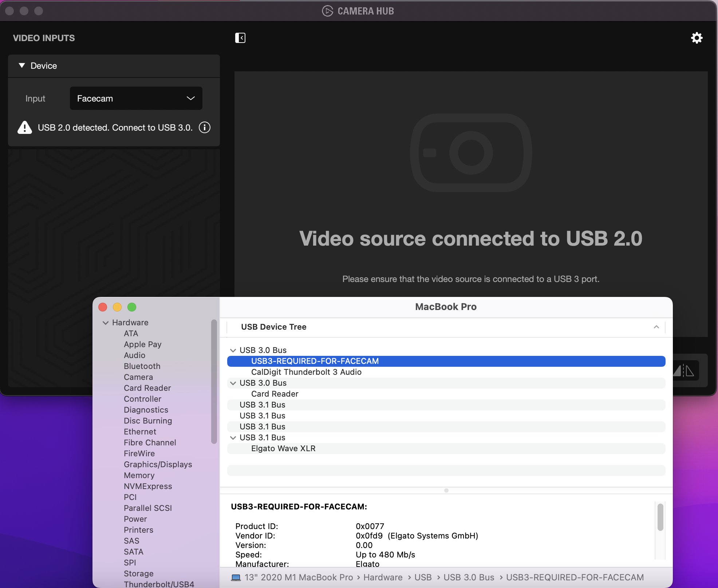Collapse the Device section triangle
Viewport: 718px width, 588px height.
tap(22, 65)
